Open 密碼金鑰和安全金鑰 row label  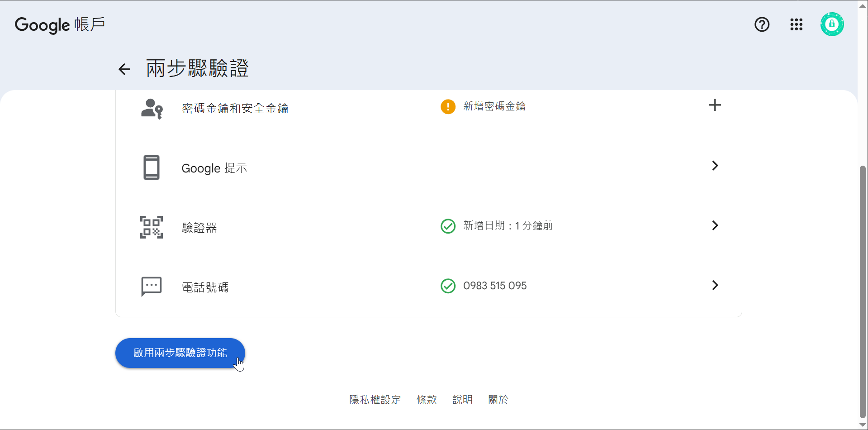tap(235, 108)
